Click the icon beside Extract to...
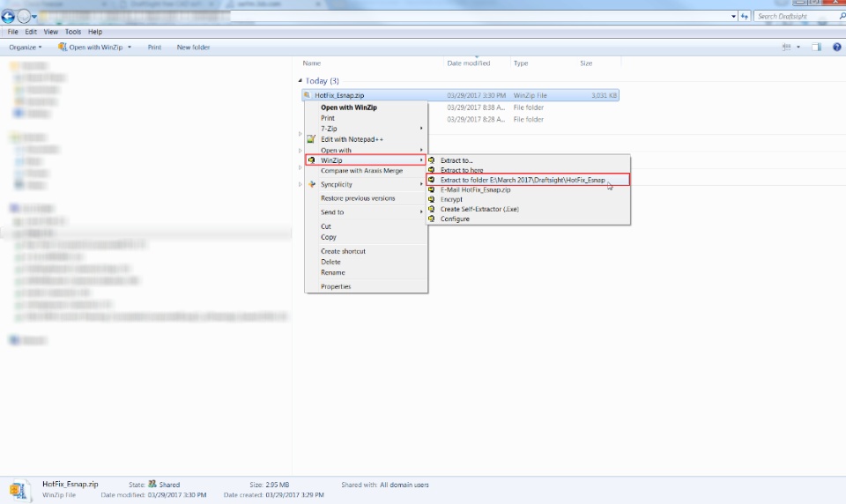The width and height of the screenshot is (846, 504). click(432, 160)
